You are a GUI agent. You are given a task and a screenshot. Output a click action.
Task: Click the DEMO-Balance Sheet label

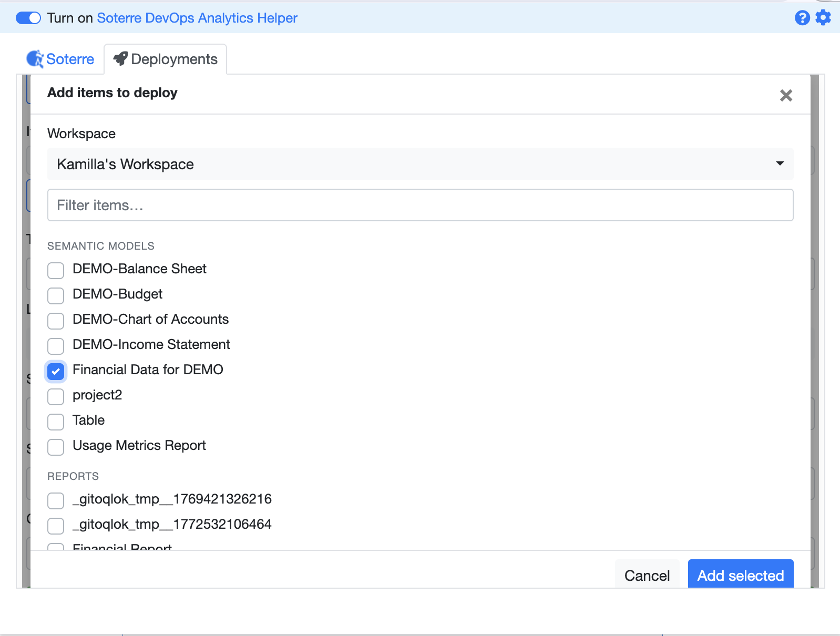pos(139,269)
